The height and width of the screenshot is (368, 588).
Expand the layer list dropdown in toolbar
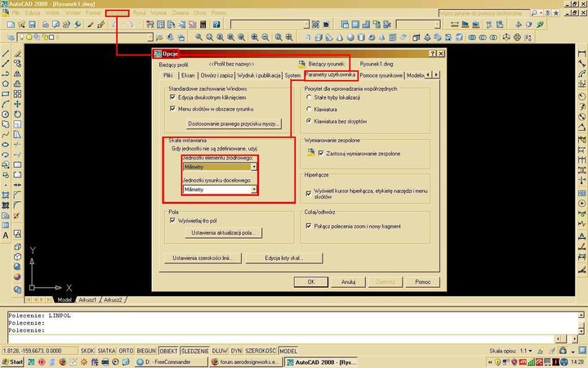click(150, 37)
